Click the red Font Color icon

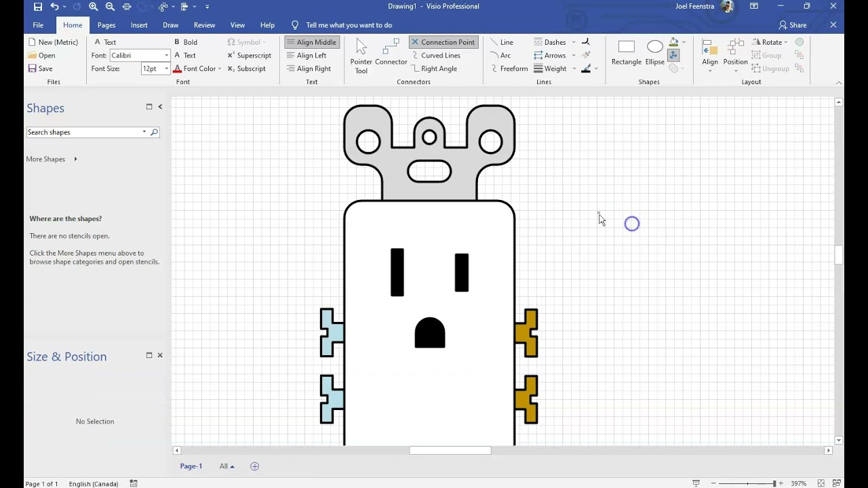(x=177, y=68)
